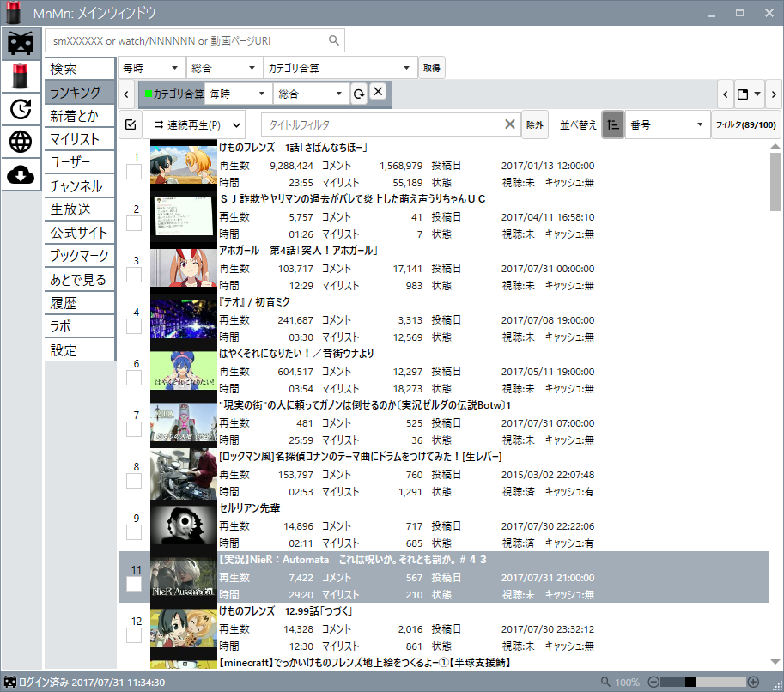Open the web browser globe icon
This screenshot has width=784, height=692.
[x=21, y=142]
